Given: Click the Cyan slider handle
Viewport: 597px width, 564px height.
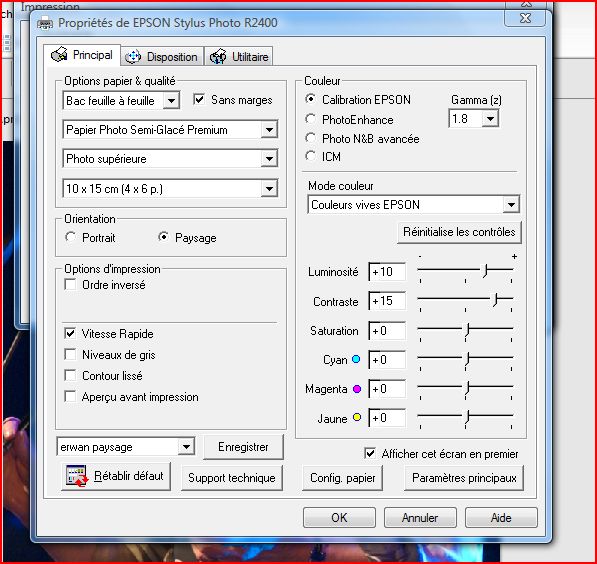Looking at the screenshot, I should click(x=467, y=359).
